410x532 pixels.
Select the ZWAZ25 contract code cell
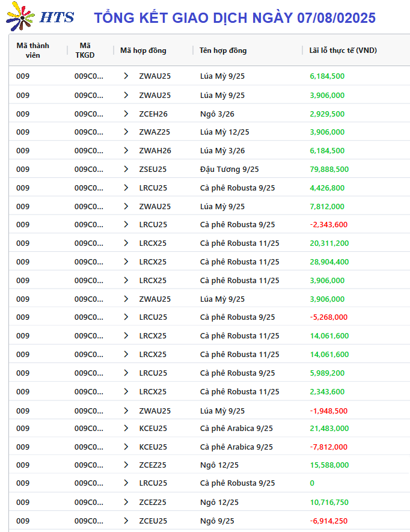tap(155, 132)
